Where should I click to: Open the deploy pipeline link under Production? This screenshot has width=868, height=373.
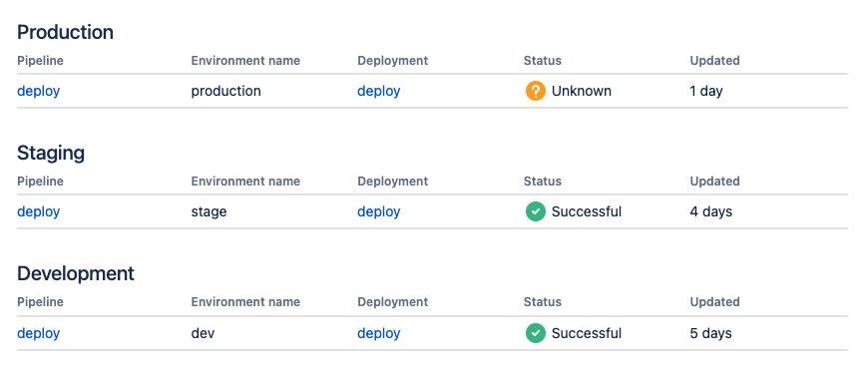(38, 91)
